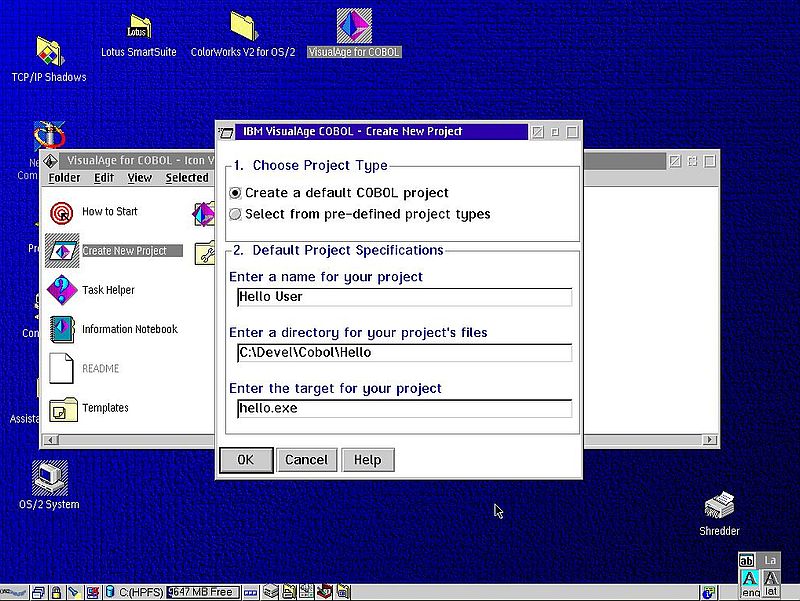Image resolution: width=800 pixels, height=601 pixels.
Task: Select the TCP/IP Shadows folder icon
Action: tap(49, 52)
